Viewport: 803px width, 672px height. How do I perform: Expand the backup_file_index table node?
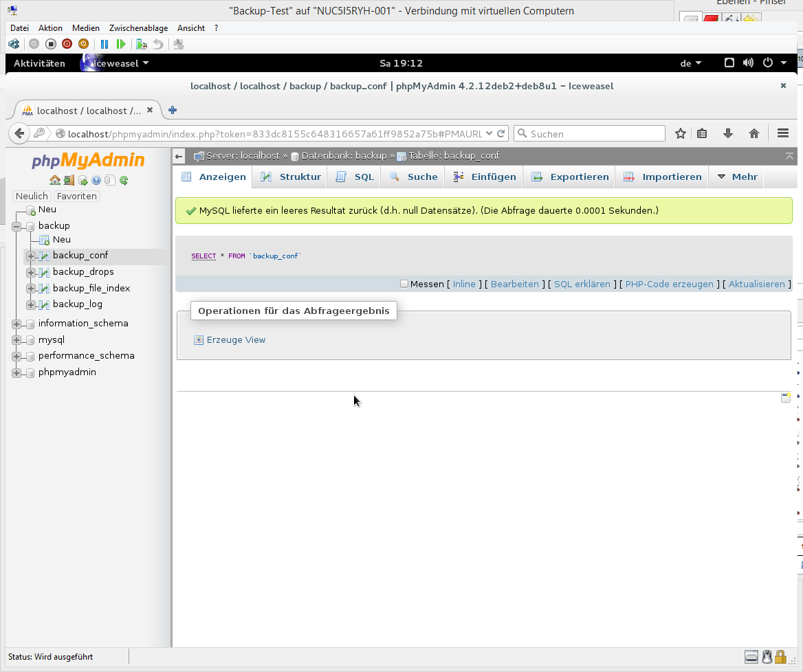[x=31, y=288]
